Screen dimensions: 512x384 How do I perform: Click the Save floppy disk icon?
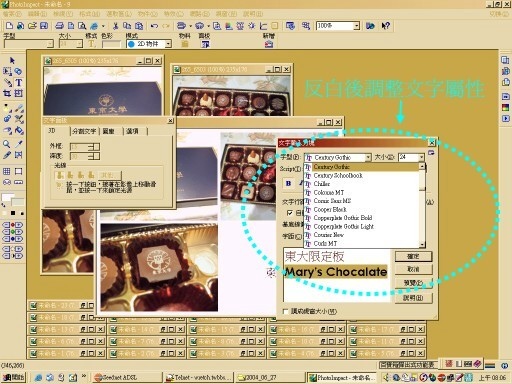click(x=44, y=26)
